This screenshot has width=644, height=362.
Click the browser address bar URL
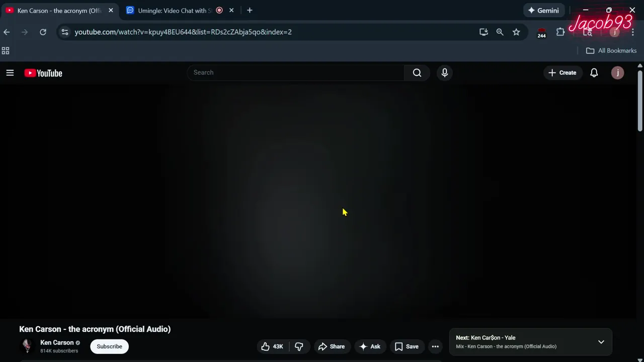pyautogui.click(x=183, y=32)
